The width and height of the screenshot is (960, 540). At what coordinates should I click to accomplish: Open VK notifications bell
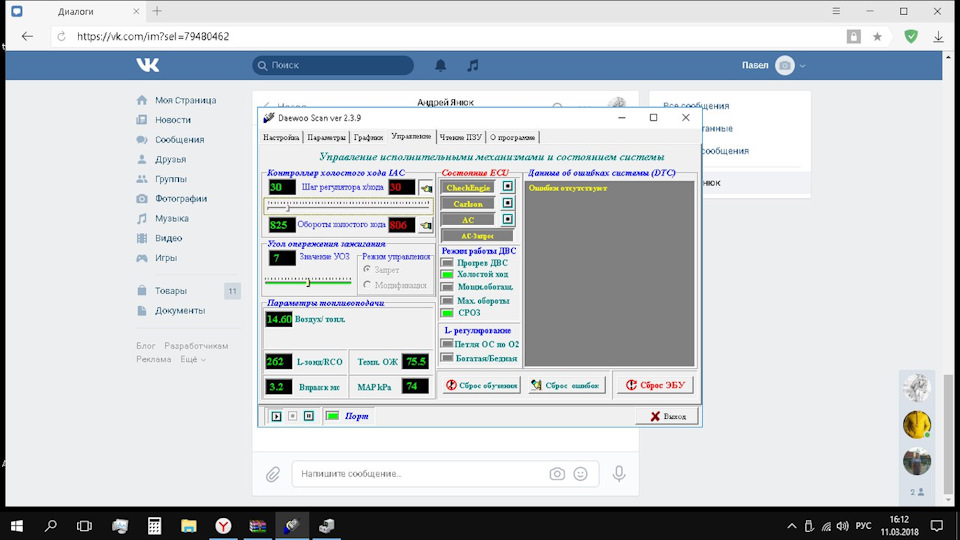click(440, 66)
